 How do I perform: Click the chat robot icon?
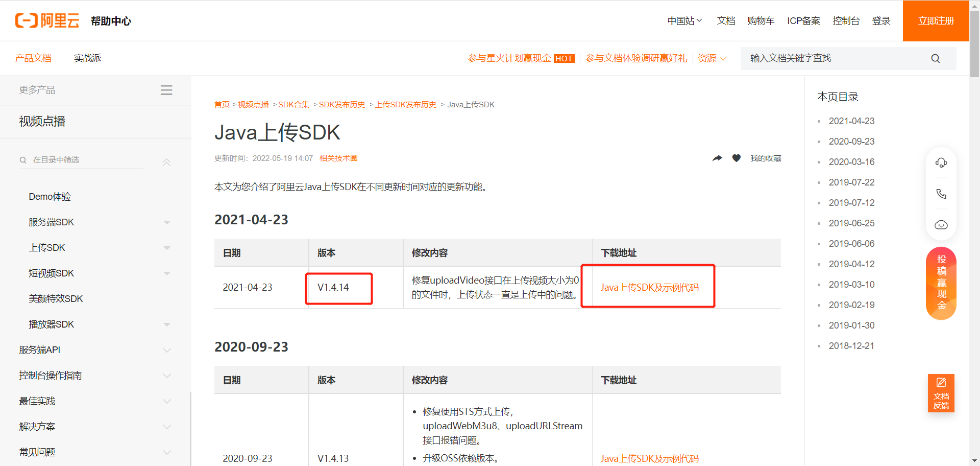point(941,225)
